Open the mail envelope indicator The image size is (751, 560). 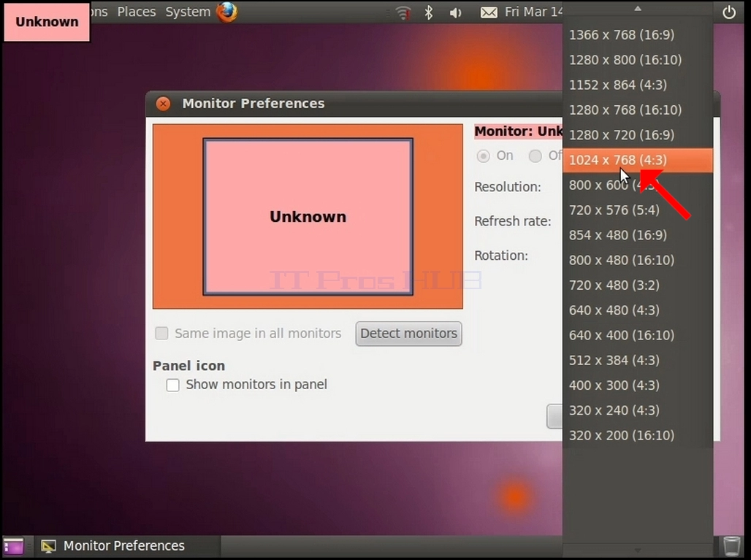[x=489, y=12]
